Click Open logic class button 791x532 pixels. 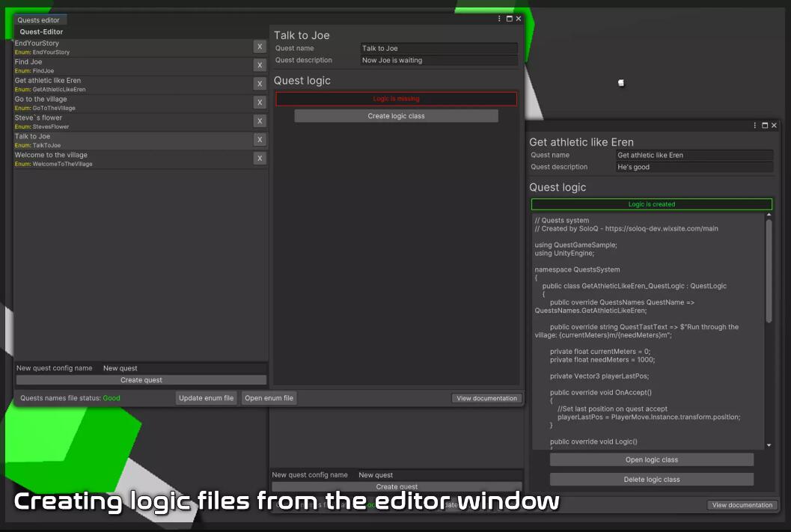(651, 460)
